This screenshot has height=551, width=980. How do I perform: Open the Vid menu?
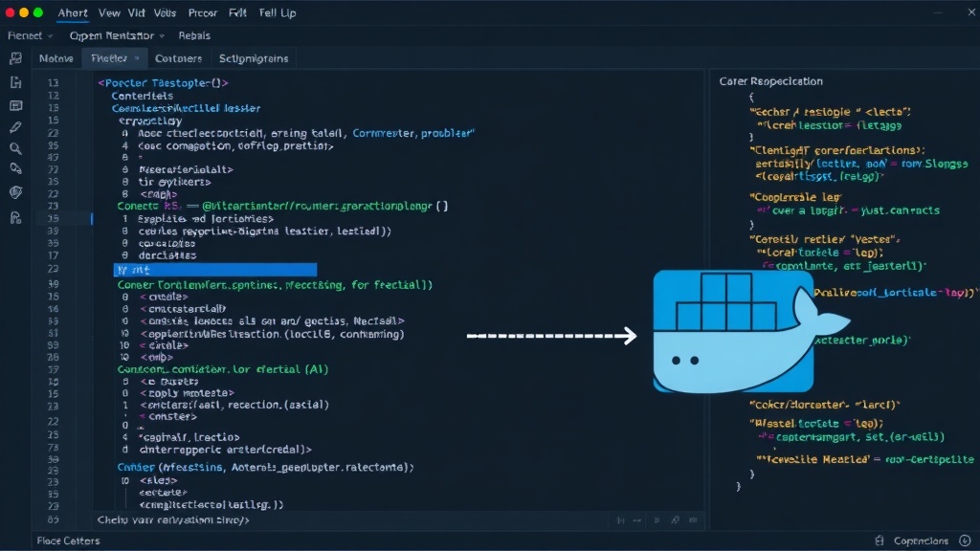tap(136, 12)
